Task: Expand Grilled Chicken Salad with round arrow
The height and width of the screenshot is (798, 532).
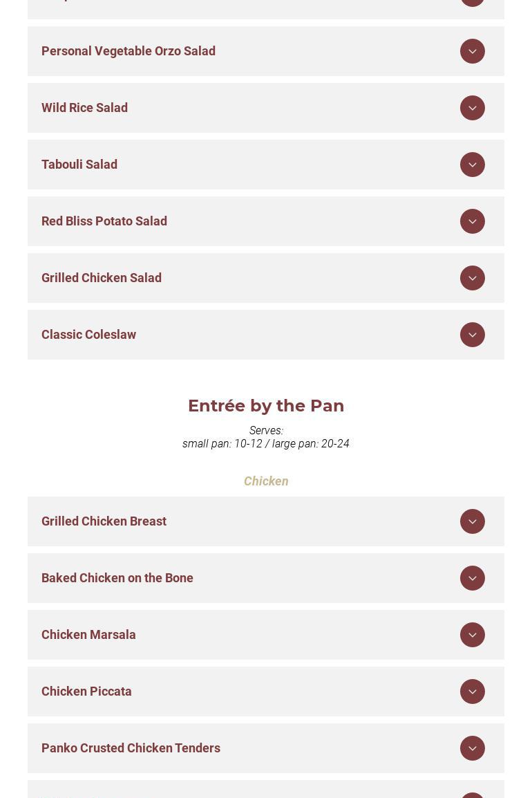Action: [473, 278]
